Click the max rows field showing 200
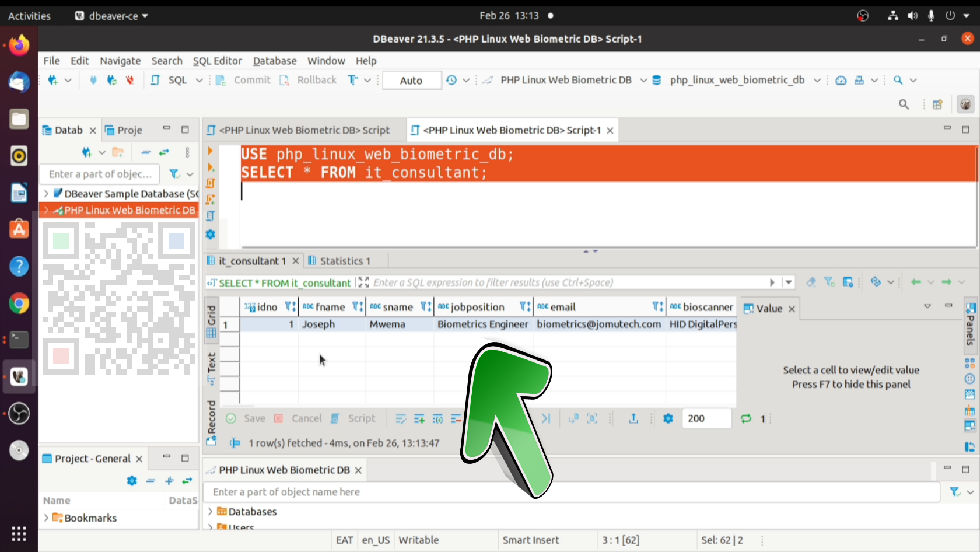The height and width of the screenshot is (552, 980). 706,418
